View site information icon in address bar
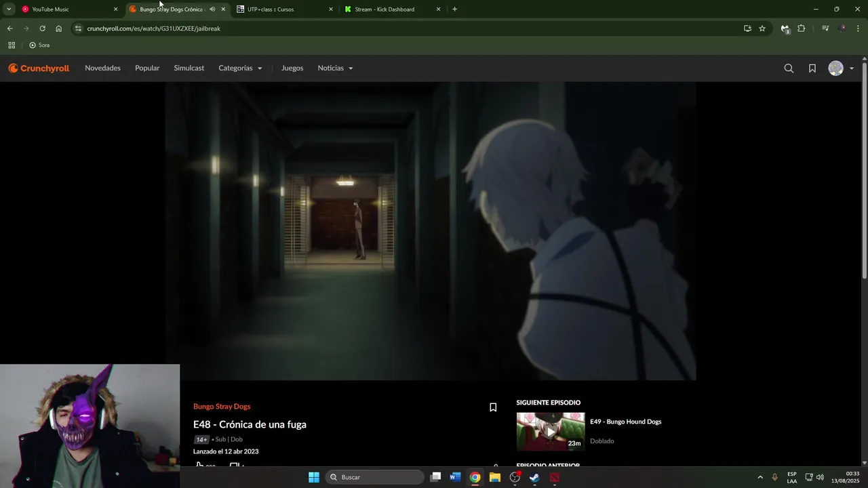 (x=79, y=28)
